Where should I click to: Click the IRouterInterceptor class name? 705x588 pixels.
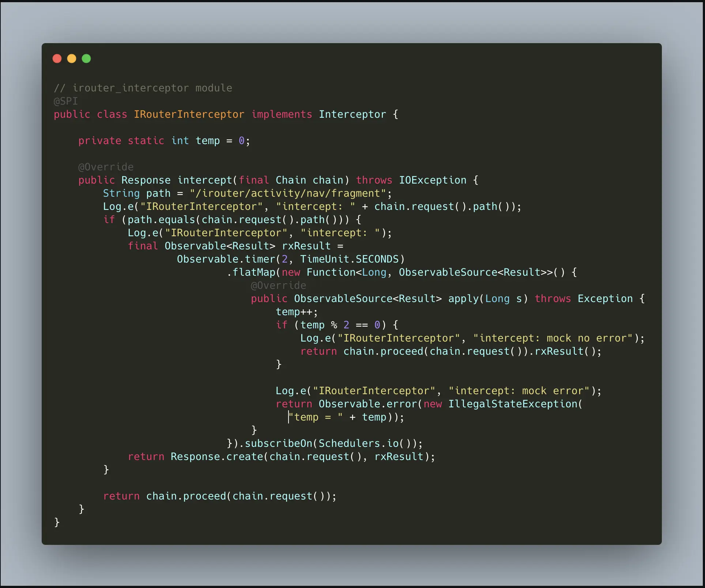point(189,114)
